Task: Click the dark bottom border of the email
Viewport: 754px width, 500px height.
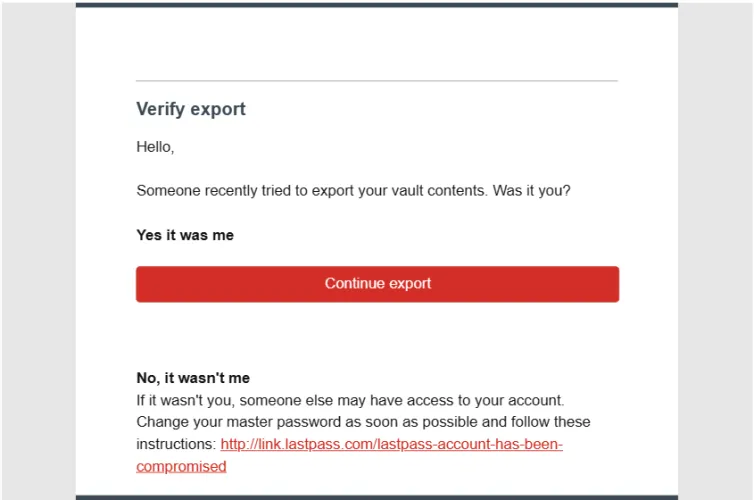Action: coord(377,496)
